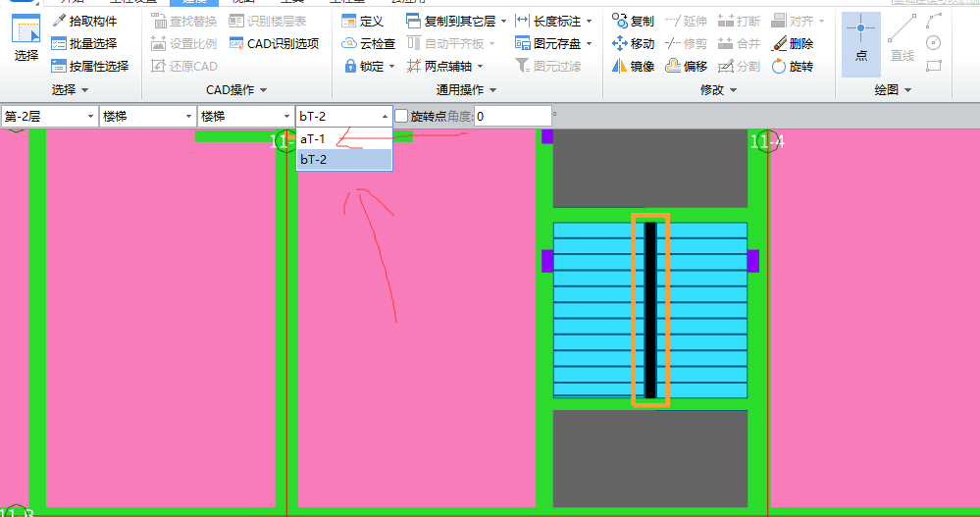Open 长度标注 dropdown arrow
980x517 pixels.
(x=589, y=22)
